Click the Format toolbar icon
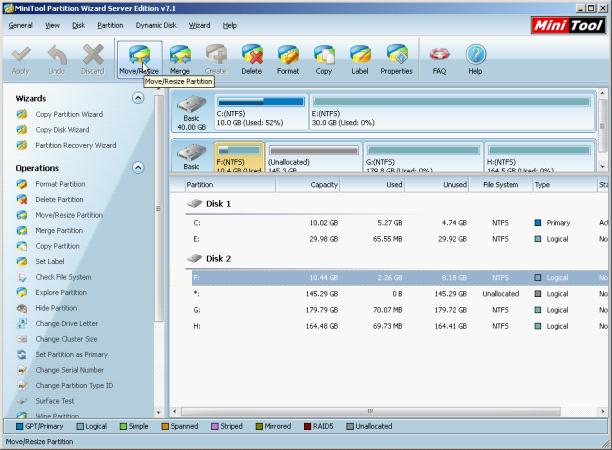 click(288, 55)
